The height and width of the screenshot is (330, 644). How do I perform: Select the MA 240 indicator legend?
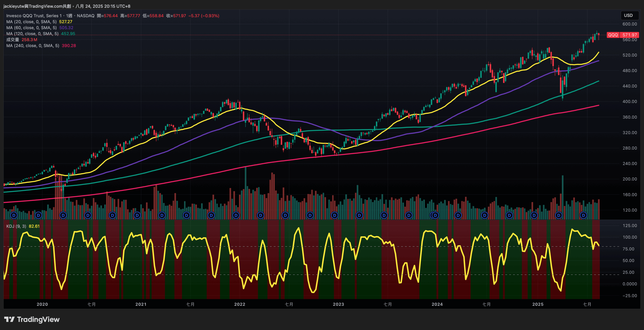point(33,46)
